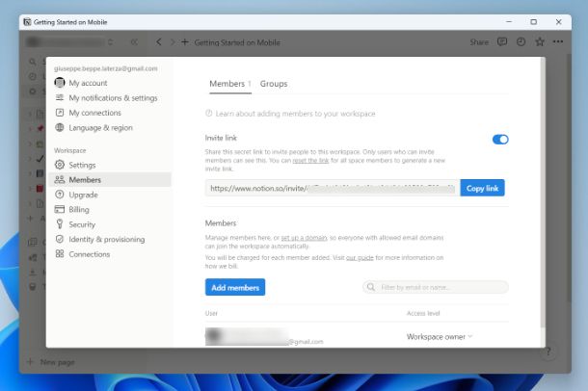Click the upward arrow icon beside Upgrade
588x391 pixels.
(x=60, y=194)
